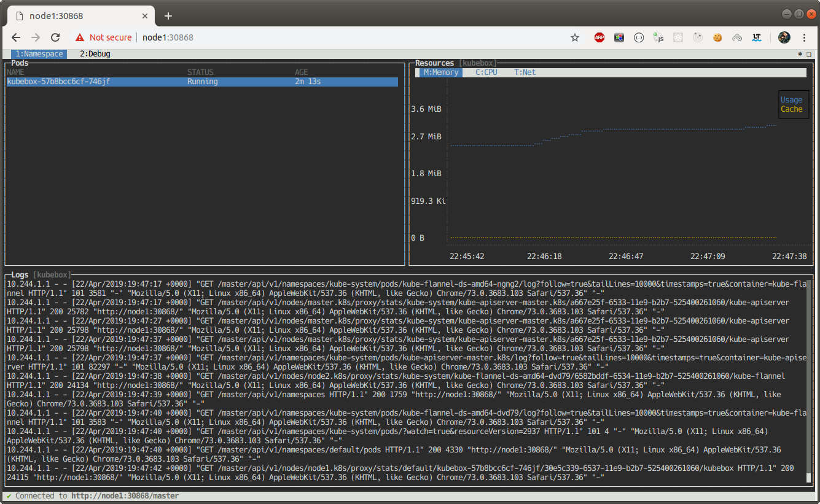Click the React DevTools extension icon
Image resolution: width=820 pixels, height=504 pixels.
pos(677,37)
